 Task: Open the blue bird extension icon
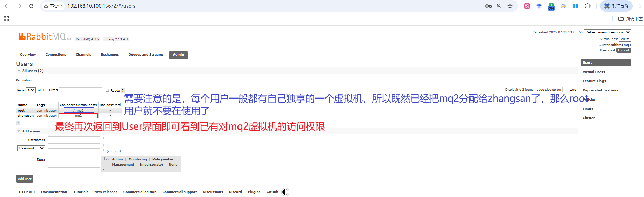[x=539, y=6]
